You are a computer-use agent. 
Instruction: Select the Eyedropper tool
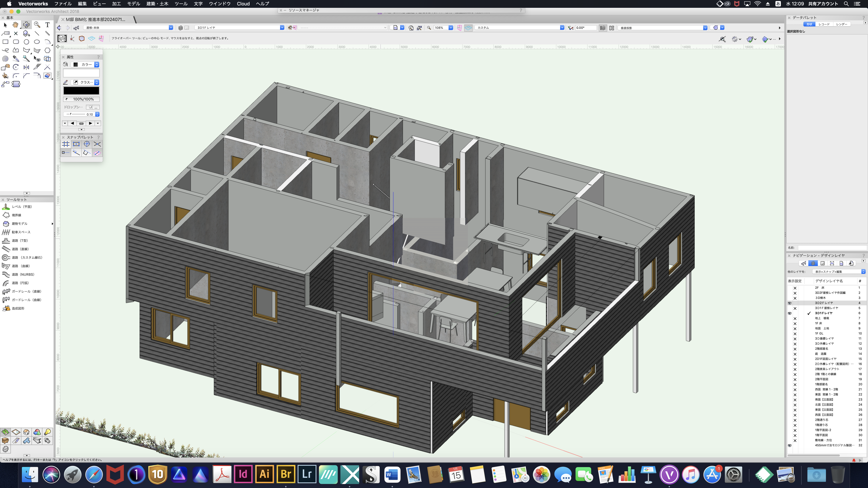pos(16,59)
